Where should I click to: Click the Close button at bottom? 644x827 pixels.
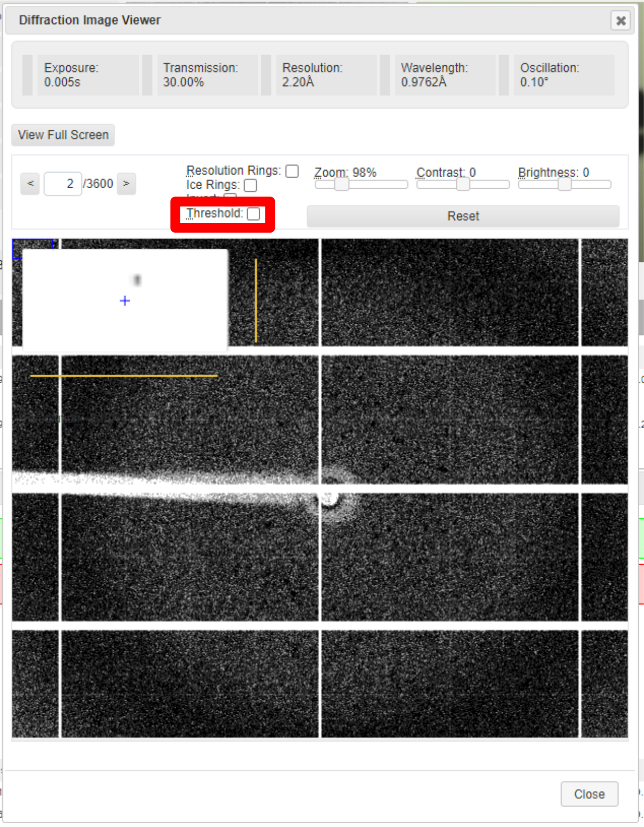click(589, 794)
